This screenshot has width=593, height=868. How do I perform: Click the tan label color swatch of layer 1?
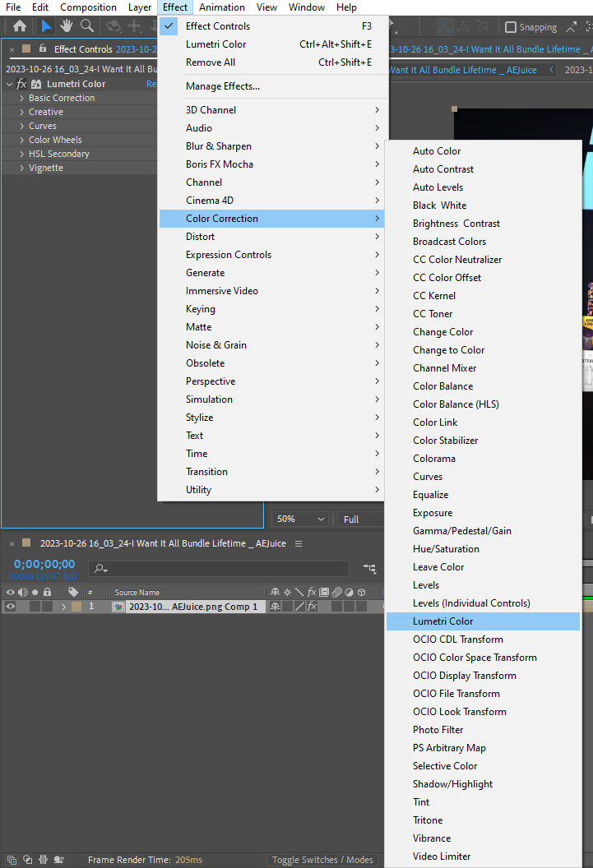click(x=76, y=606)
